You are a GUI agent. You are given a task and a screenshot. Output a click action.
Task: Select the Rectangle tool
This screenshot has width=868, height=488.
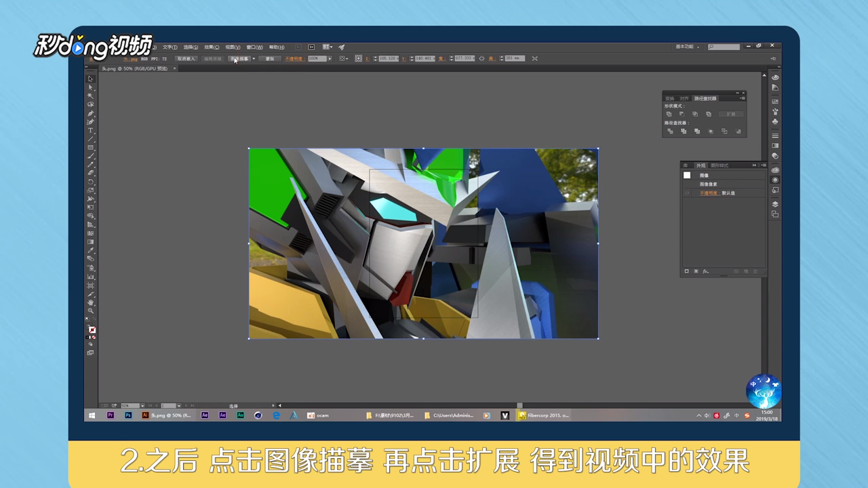pos(91,148)
